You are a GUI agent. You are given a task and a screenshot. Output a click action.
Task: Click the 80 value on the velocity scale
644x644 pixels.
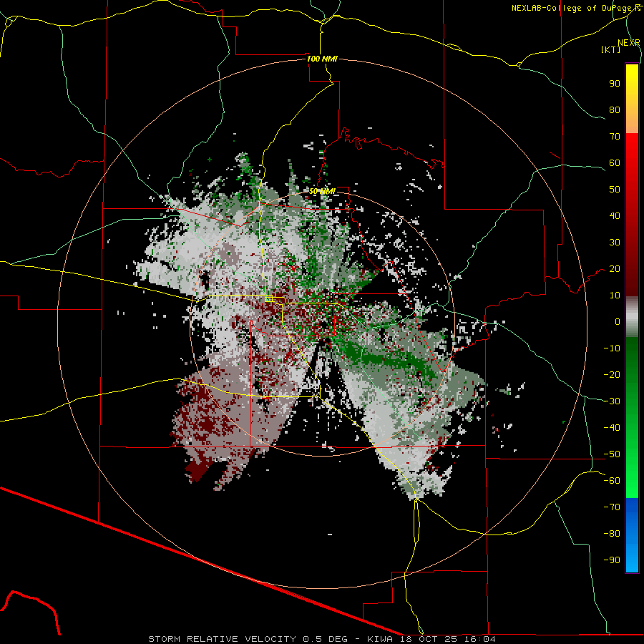tap(615, 110)
